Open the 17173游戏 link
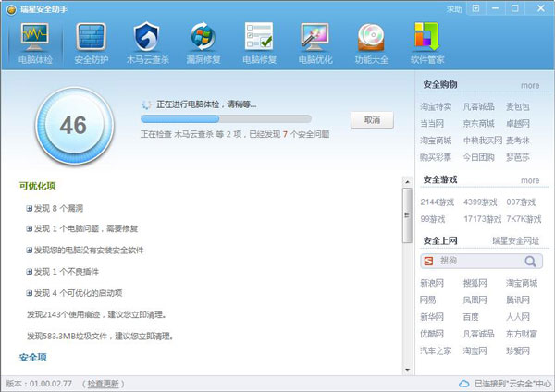This screenshot has height=392, width=555. 482,219
